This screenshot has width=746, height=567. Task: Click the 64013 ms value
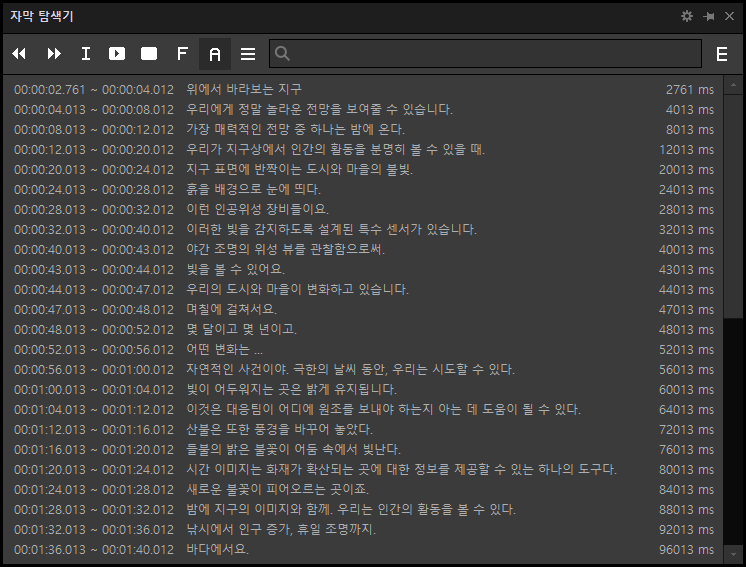pyautogui.click(x=687, y=409)
